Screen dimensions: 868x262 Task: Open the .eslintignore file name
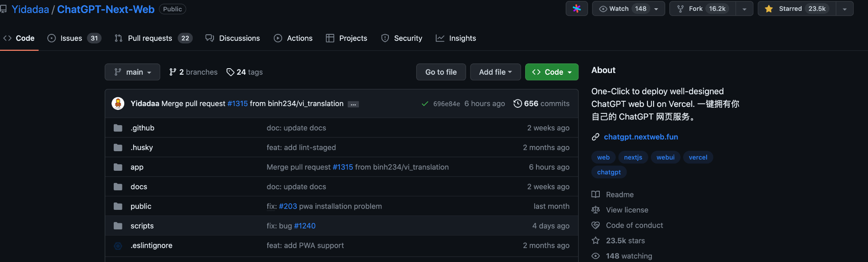tap(151, 245)
